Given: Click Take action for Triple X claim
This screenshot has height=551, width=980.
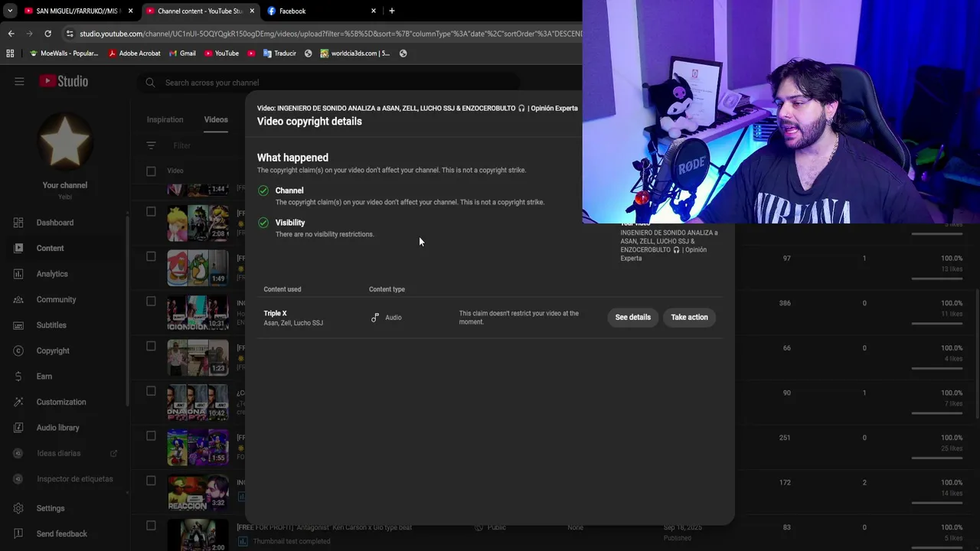Looking at the screenshot, I should (689, 318).
